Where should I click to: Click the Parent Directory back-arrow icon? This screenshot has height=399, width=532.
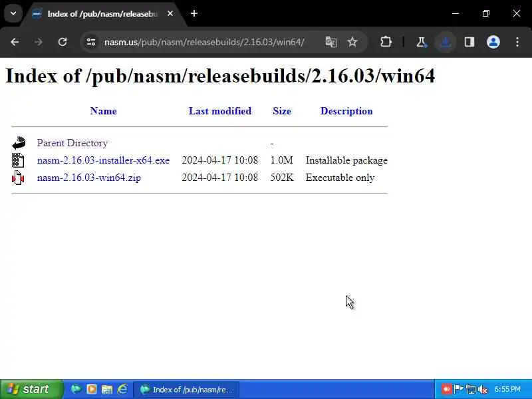coord(19,143)
